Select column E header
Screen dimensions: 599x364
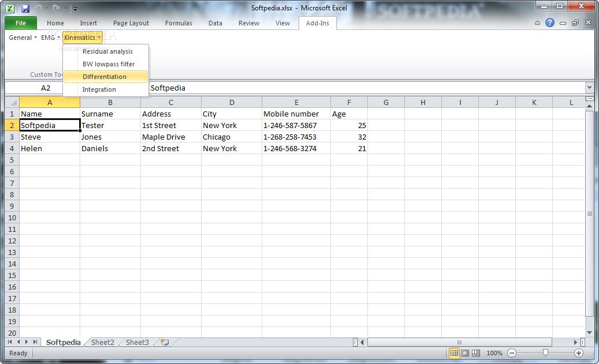(x=296, y=102)
